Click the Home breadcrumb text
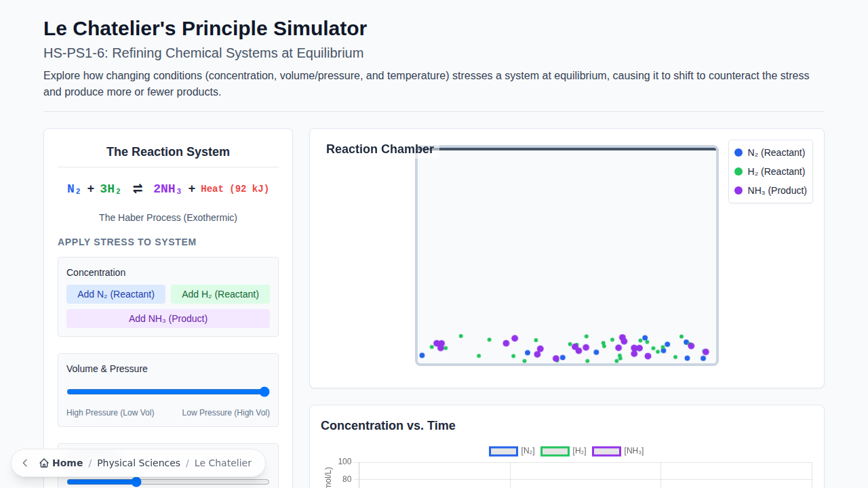The image size is (868, 488). pyautogui.click(x=66, y=463)
